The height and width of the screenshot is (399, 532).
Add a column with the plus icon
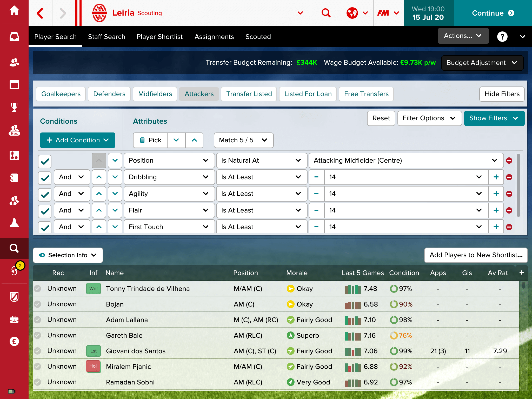coord(521,273)
